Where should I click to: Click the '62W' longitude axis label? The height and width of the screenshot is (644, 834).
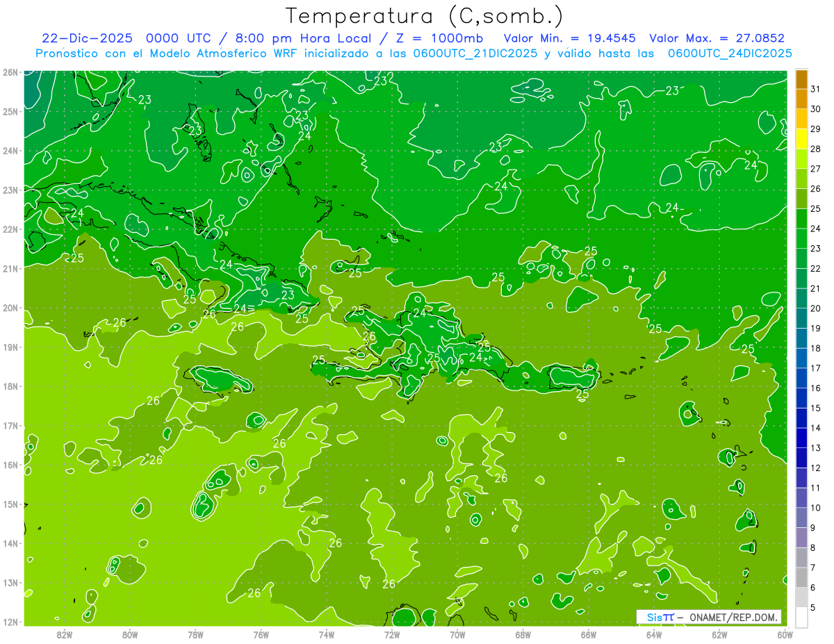click(719, 634)
